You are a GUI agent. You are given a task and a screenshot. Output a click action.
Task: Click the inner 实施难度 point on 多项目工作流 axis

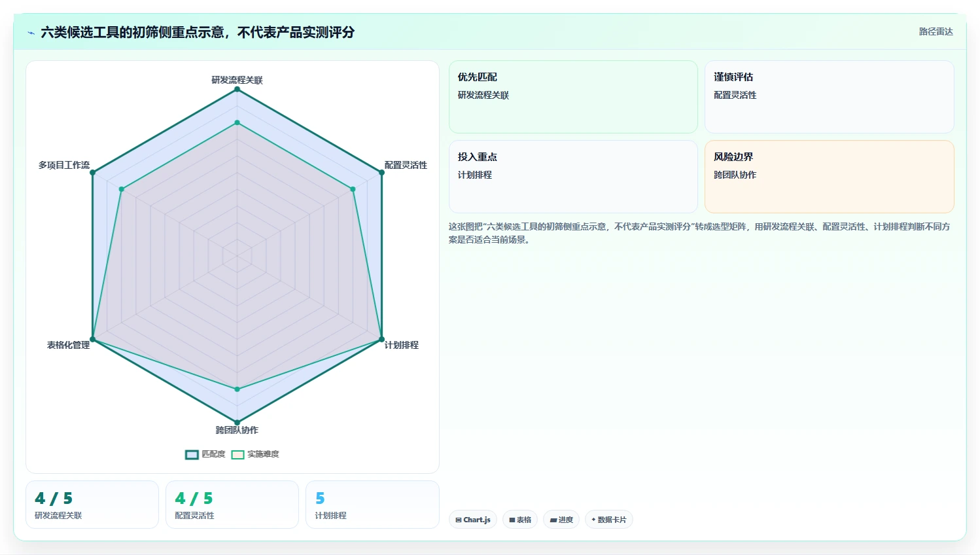click(121, 189)
